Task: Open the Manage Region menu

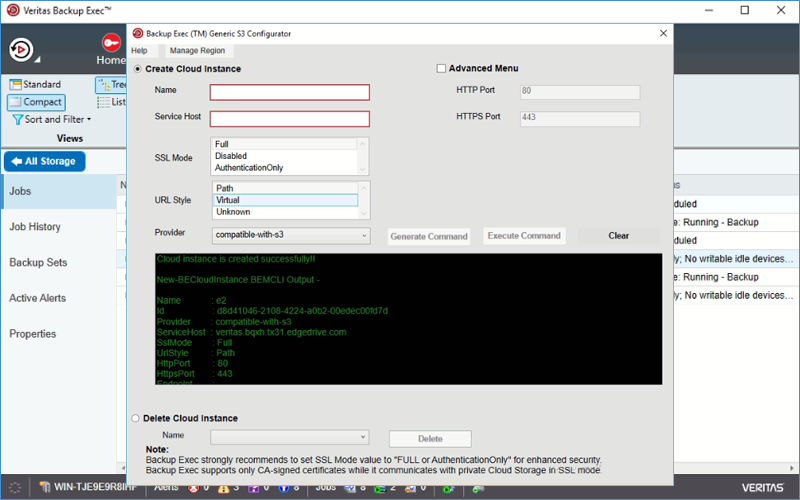Action: coord(197,51)
